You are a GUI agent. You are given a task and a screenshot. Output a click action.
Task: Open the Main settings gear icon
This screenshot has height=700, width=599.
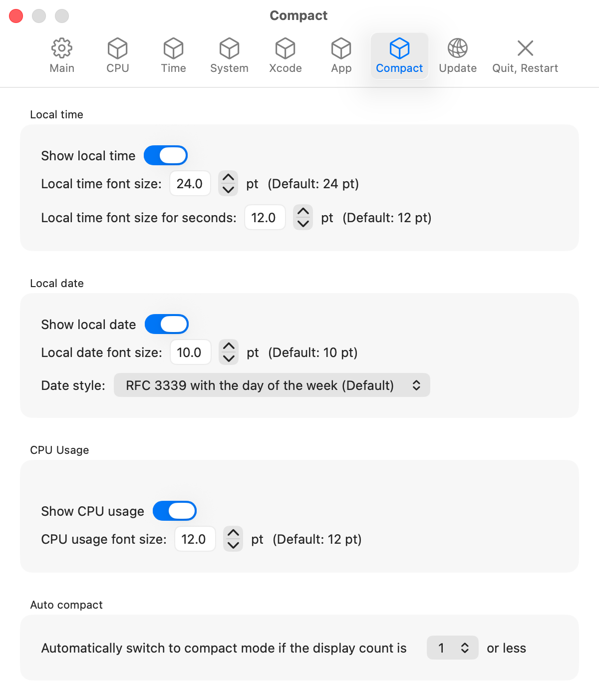click(62, 49)
